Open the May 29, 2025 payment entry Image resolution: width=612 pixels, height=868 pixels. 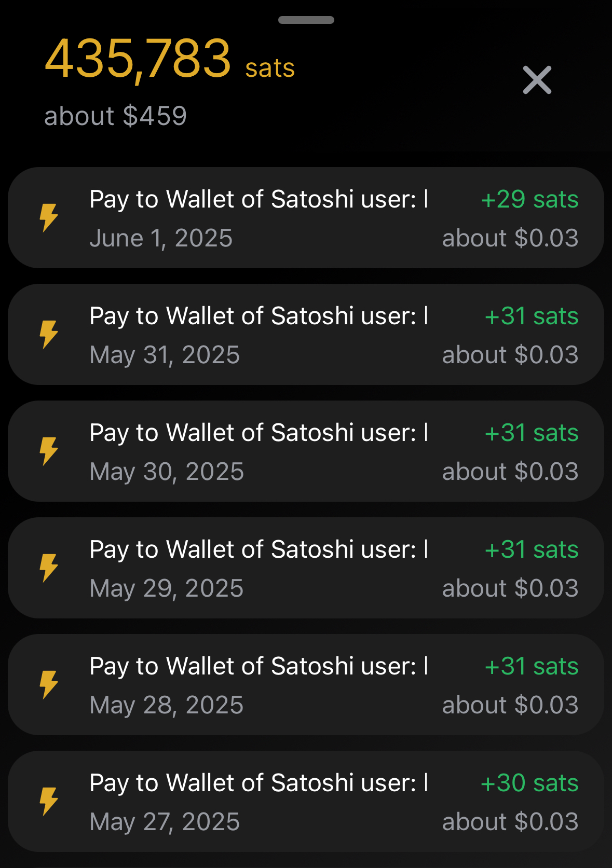pos(306,568)
